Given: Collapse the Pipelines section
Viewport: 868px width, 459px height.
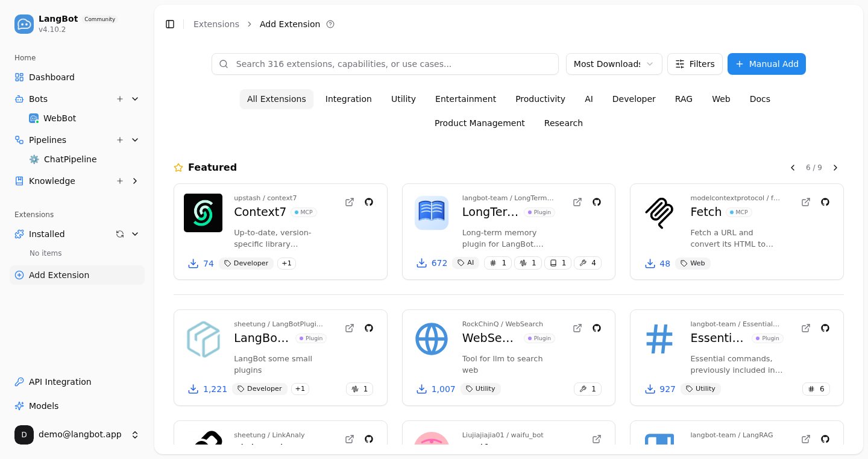Looking at the screenshot, I should 135,140.
